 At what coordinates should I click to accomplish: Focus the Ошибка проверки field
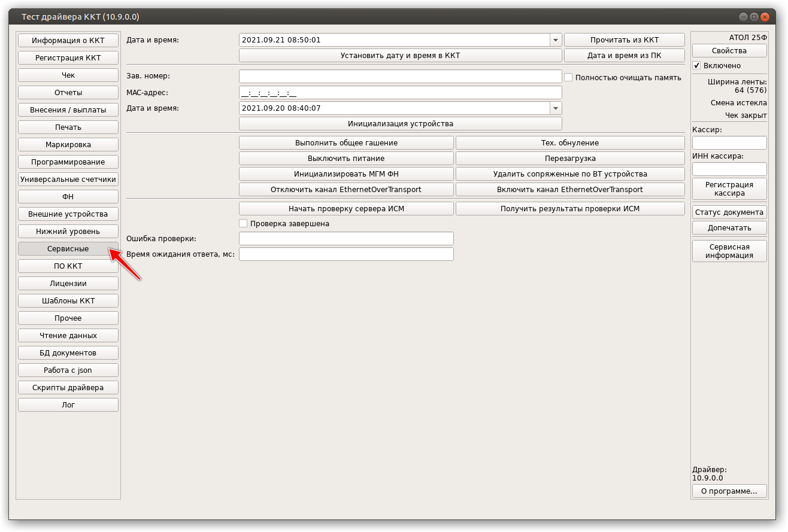coord(346,239)
